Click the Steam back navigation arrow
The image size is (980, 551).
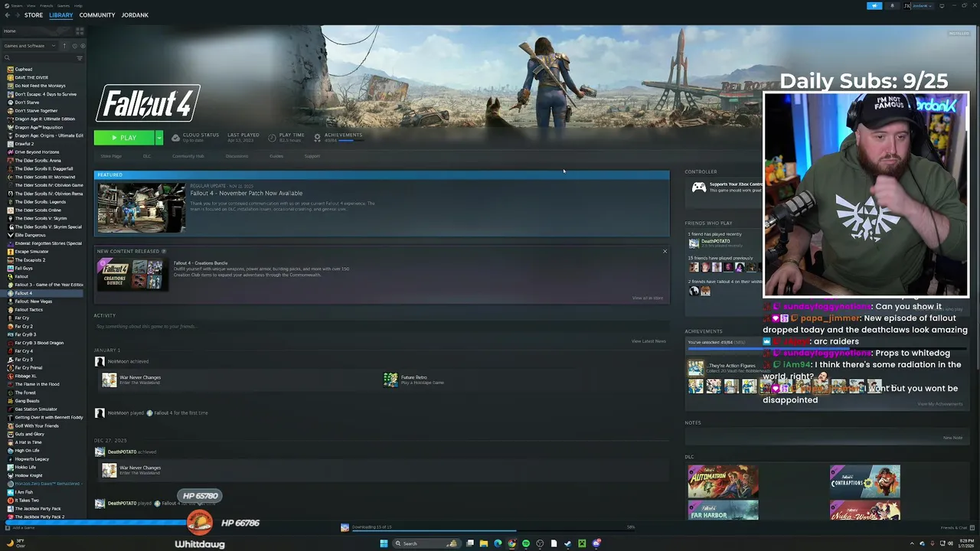pos(7,15)
